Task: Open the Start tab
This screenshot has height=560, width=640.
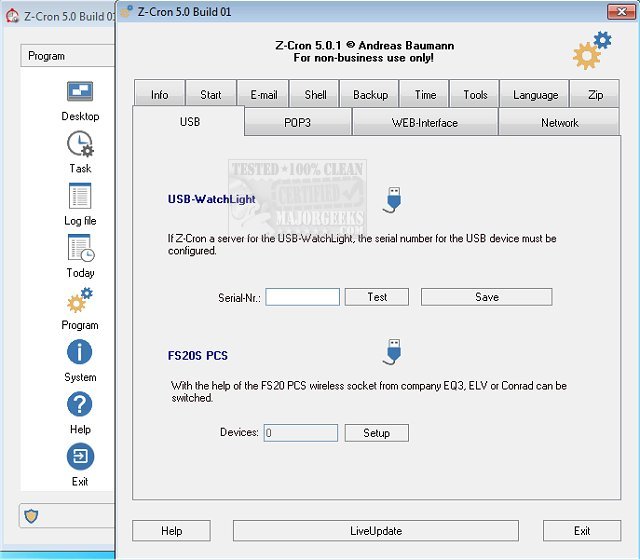Action: click(211, 95)
